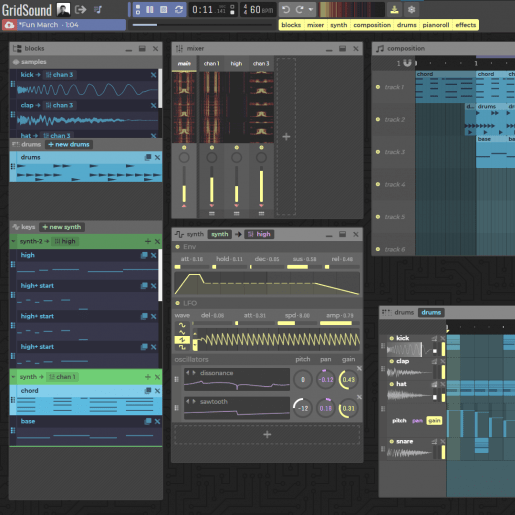This screenshot has width=515, height=515.
Task: Click the '+ new drums' button
Action: pyautogui.click(x=69, y=145)
